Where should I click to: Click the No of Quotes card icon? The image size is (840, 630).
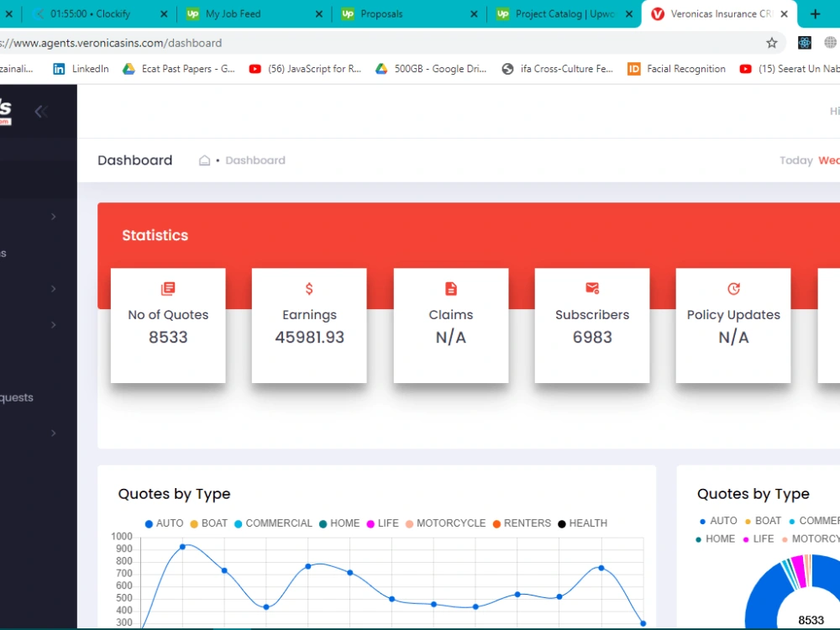(168, 287)
